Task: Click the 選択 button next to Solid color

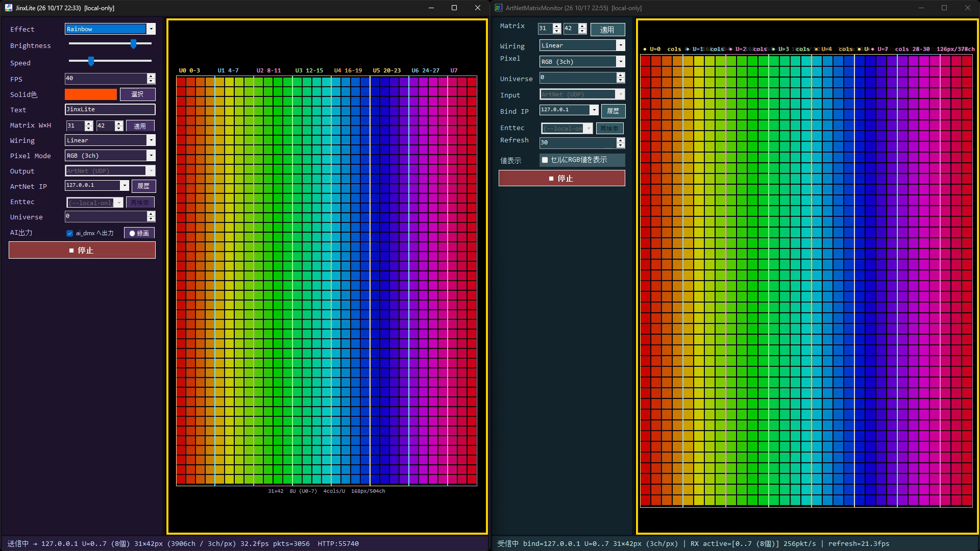Action: point(137,94)
